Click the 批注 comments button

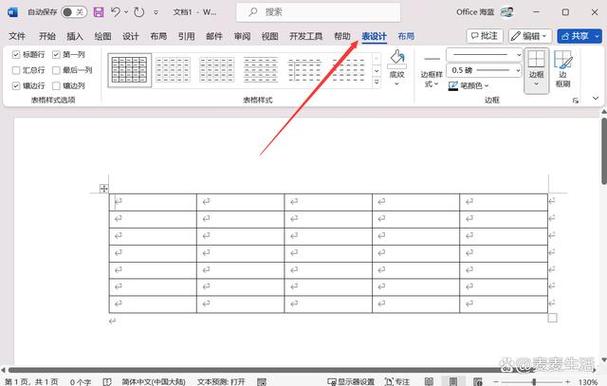coord(485,36)
